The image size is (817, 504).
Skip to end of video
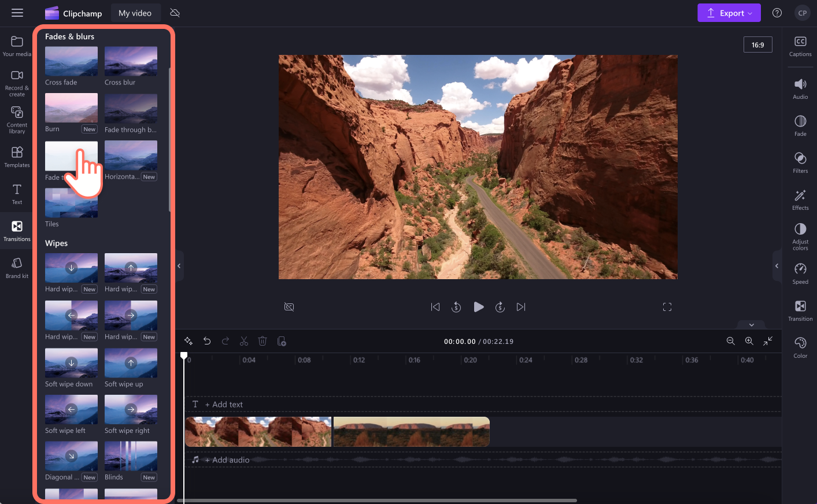click(x=521, y=307)
